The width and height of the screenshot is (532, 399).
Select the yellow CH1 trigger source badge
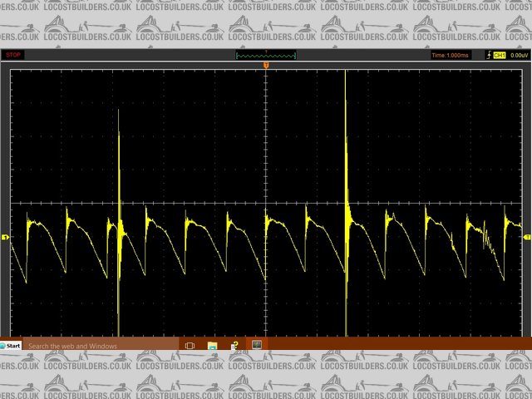coord(500,55)
